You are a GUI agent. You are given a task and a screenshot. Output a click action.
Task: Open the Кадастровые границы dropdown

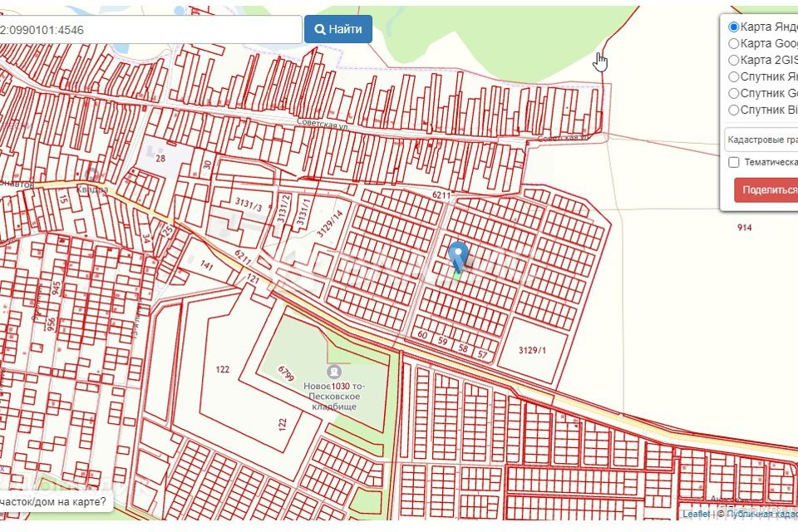click(x=761, y=139)
